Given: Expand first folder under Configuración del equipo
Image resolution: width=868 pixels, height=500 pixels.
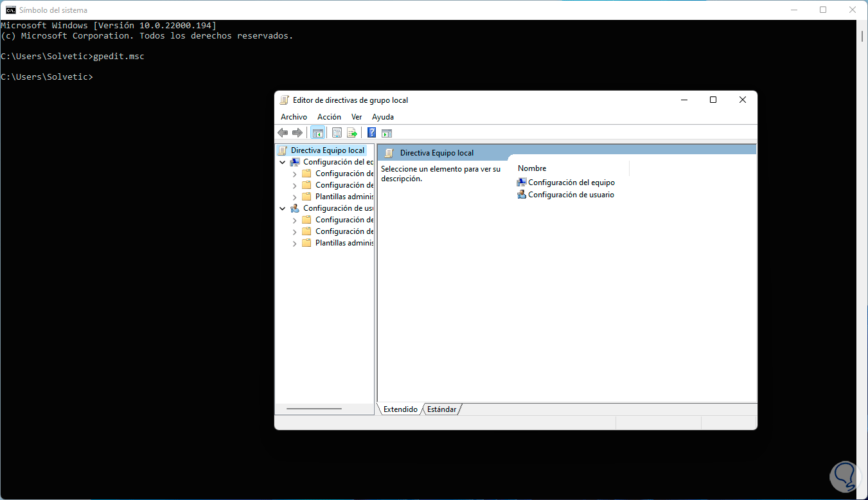Looking at the screenshot, I should tap(295, 174).
